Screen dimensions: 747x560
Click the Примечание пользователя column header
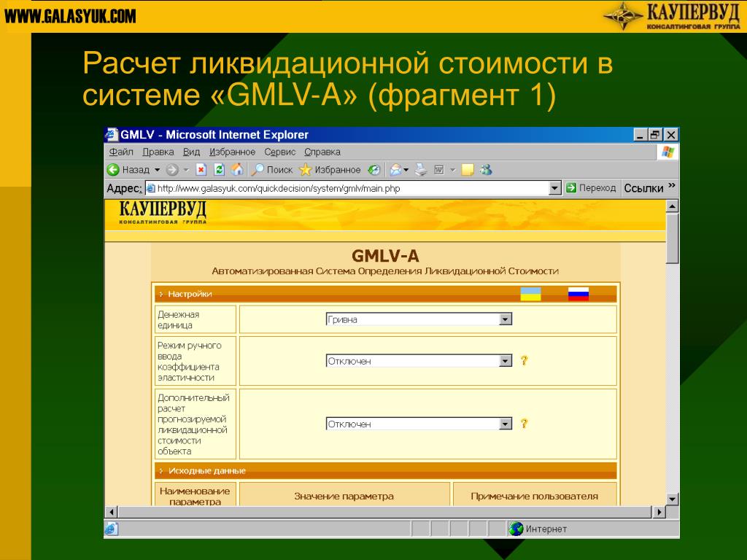pos(535,496)
